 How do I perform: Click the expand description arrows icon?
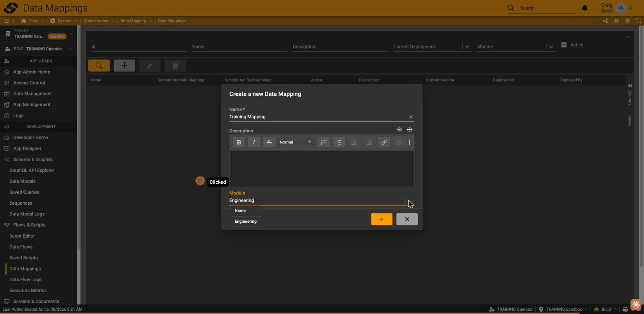(x=409, y=129)
